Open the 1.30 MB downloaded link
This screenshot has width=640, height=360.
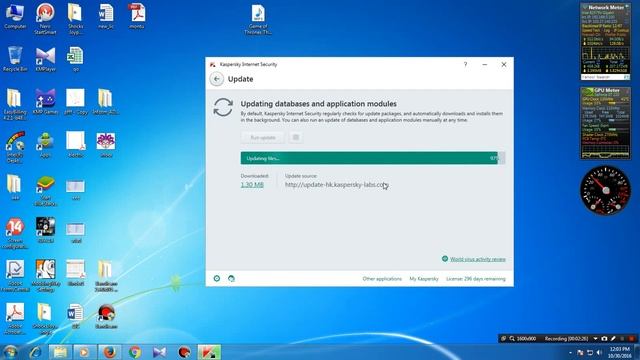tap(252, 185)
